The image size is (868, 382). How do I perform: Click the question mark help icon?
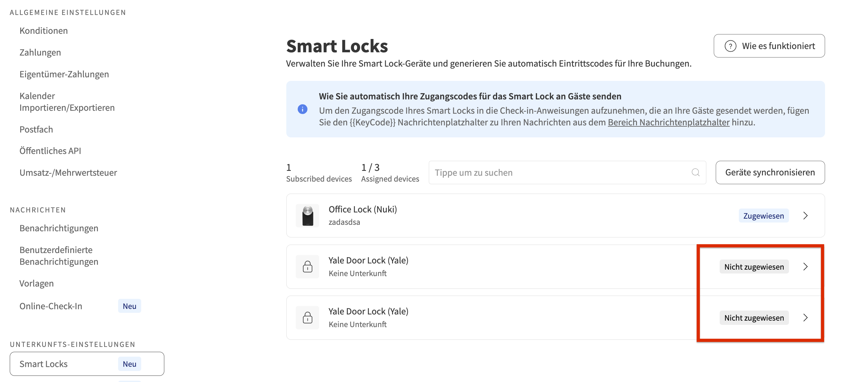[730, 46]
